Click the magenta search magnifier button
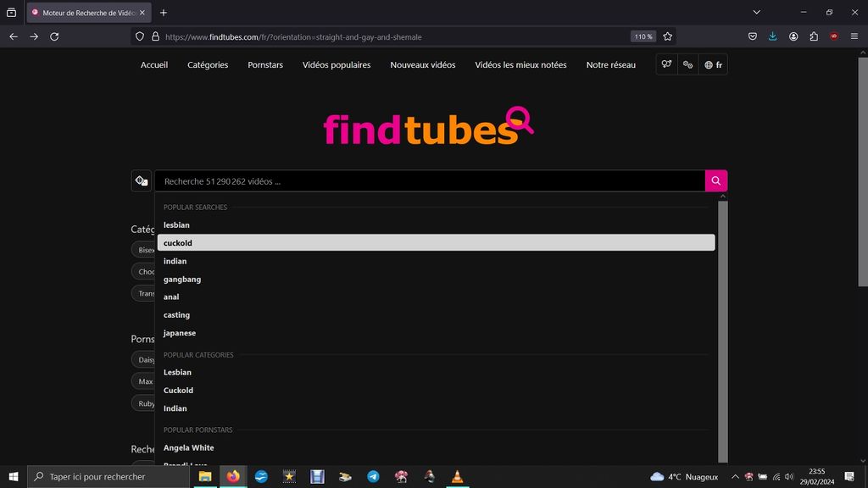The width and height of the screenshot is (868, 488). coord(715,180)
